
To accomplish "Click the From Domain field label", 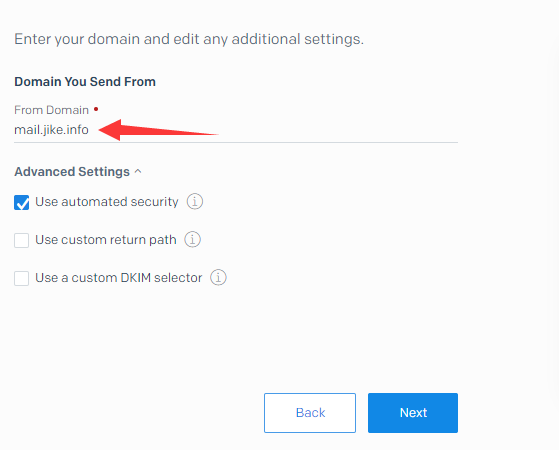I will 51,110.
